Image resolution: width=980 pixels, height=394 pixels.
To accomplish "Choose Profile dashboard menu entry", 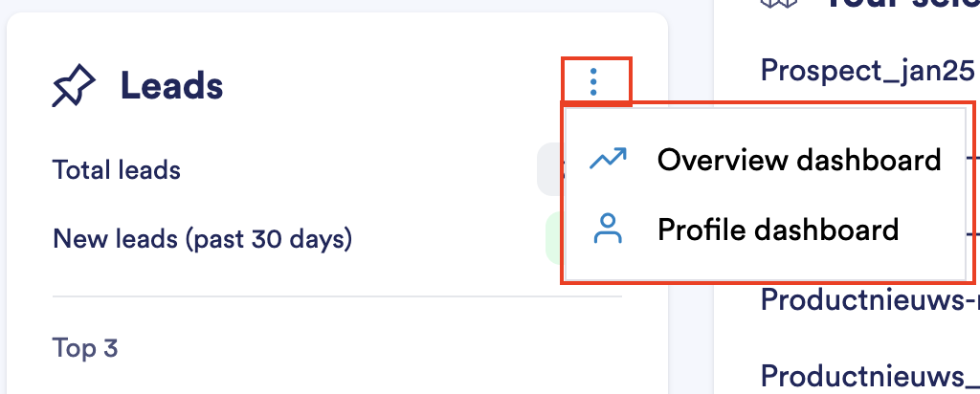I will pos(777,230).
